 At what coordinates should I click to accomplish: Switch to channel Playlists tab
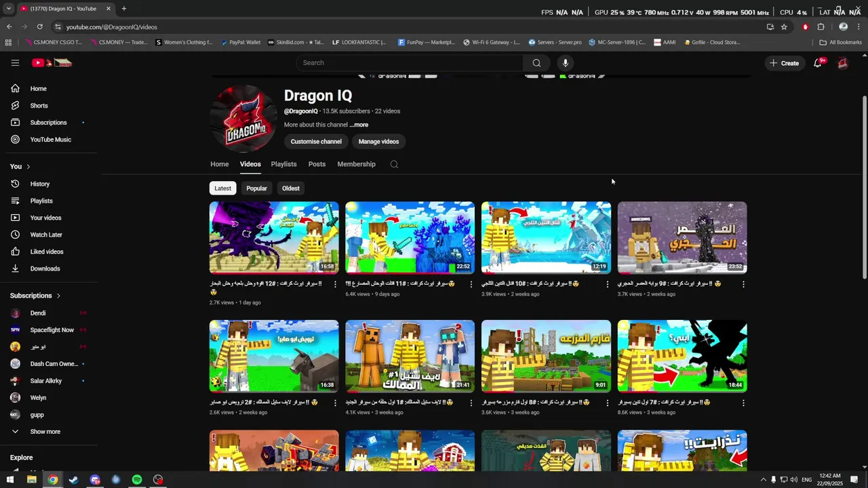[x=283, y=164]
